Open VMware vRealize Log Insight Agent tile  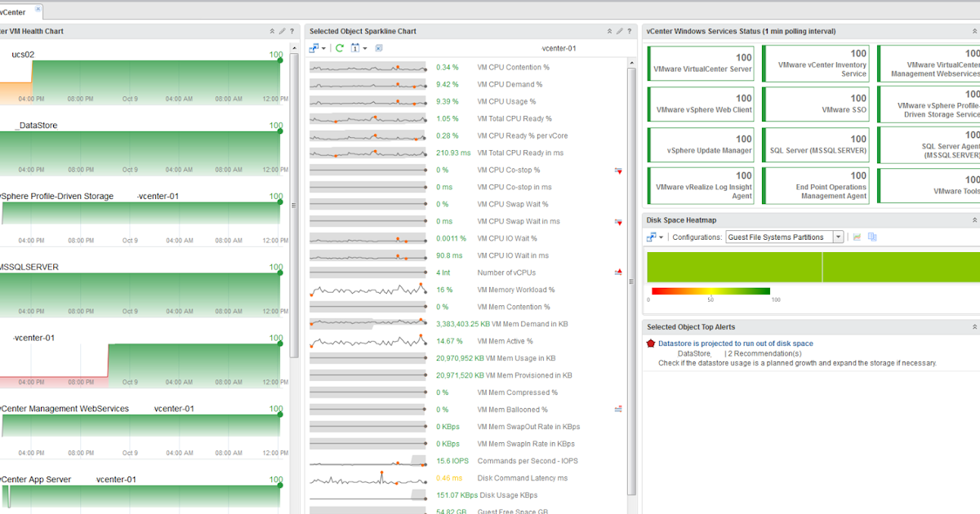coord(702,186)
